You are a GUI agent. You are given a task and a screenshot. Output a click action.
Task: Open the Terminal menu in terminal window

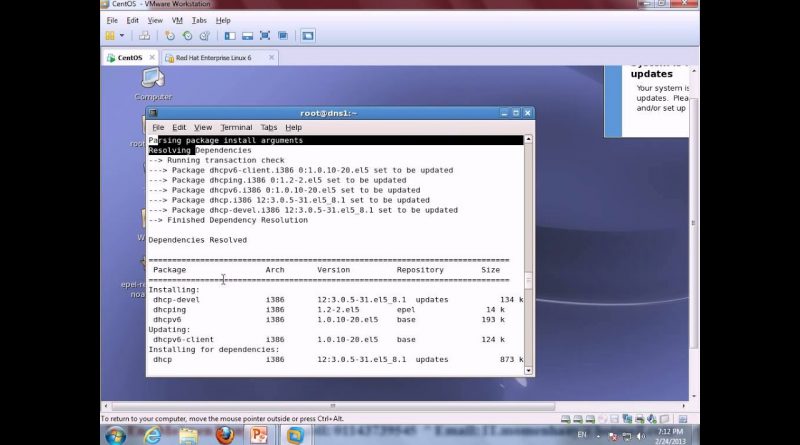point(236,128)
